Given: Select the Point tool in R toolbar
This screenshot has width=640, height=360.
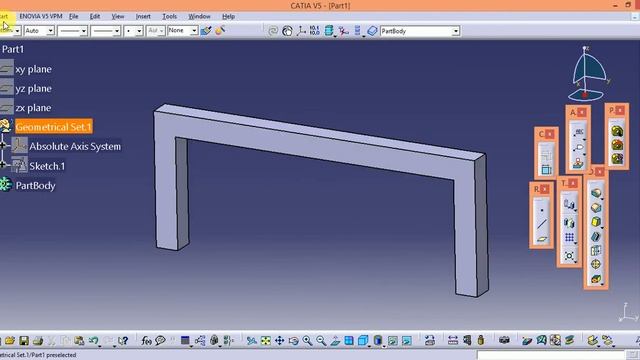Looking at the screenshot, I should pyautogui.click(x=542, y=211).
